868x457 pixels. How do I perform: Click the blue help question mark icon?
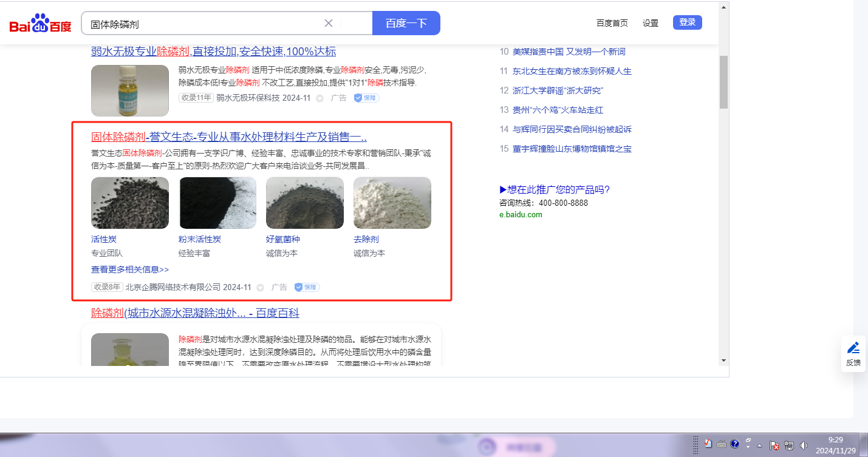pyautogui.click(x=734, y=444)
